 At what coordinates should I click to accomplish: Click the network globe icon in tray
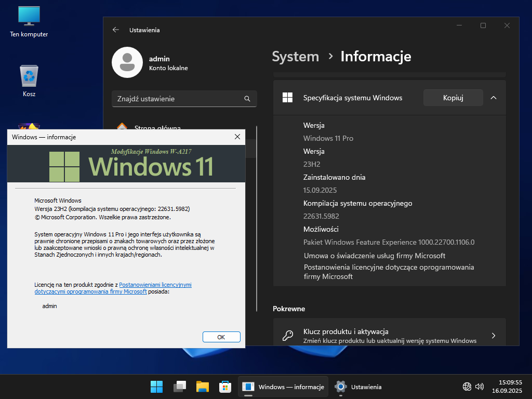(x=467, y=387)
